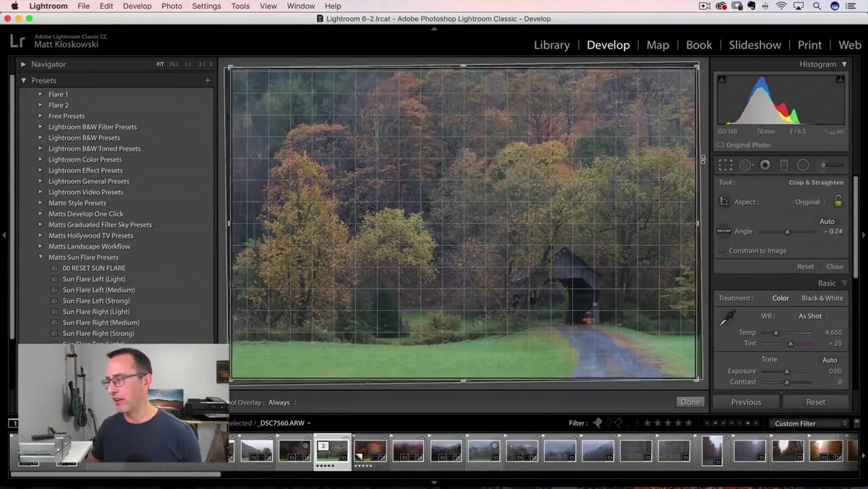The width and height of the screenshot is (868, 489).
Task: Collapse Matts Sun Flare Presets folder
Action: tap(41, 257)
